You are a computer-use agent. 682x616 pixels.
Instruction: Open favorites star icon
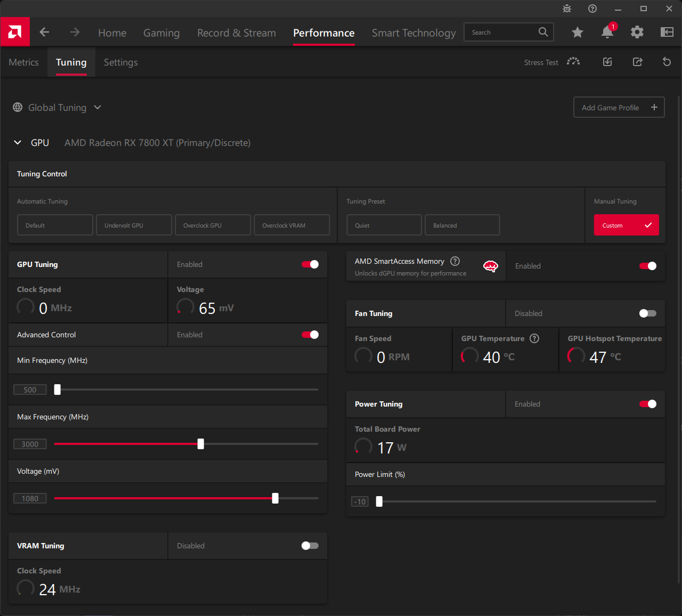tap(577, 33)
